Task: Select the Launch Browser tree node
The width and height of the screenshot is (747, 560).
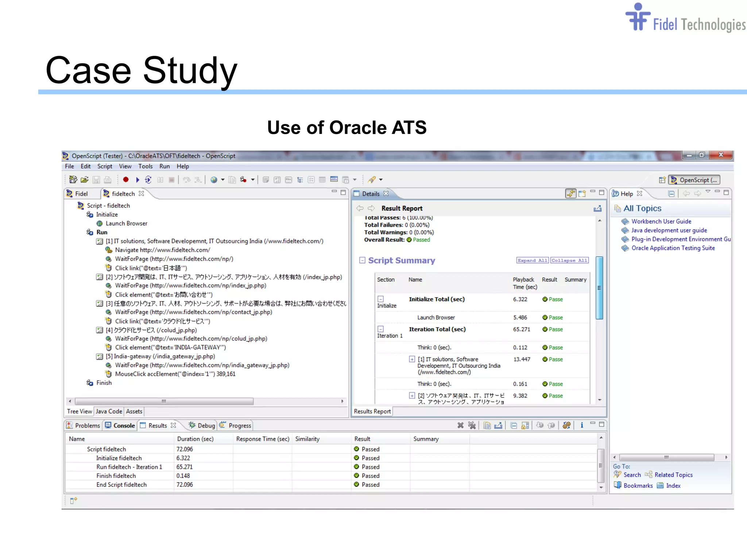Action: coord(126,223)
